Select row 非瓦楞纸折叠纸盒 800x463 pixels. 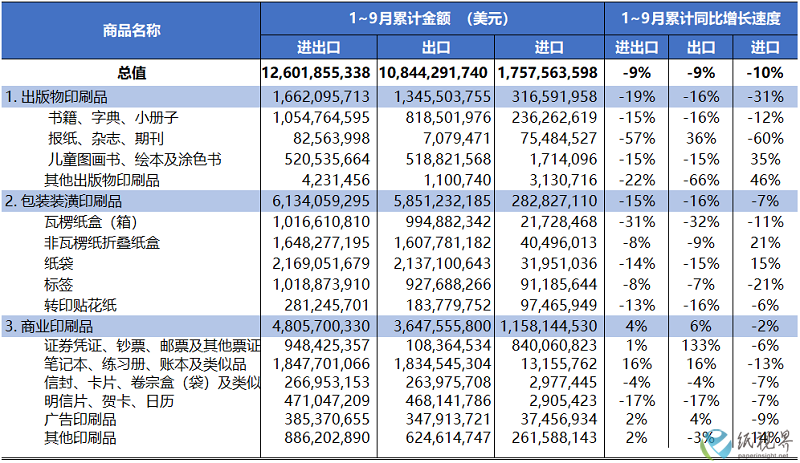coord(102,243)
